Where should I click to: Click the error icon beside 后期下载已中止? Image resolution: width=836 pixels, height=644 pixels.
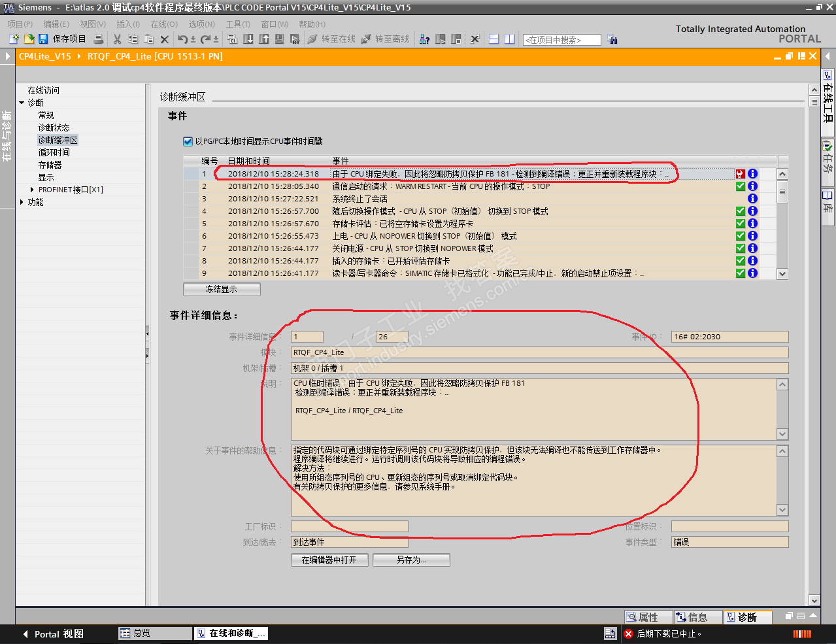click(628, 634)
